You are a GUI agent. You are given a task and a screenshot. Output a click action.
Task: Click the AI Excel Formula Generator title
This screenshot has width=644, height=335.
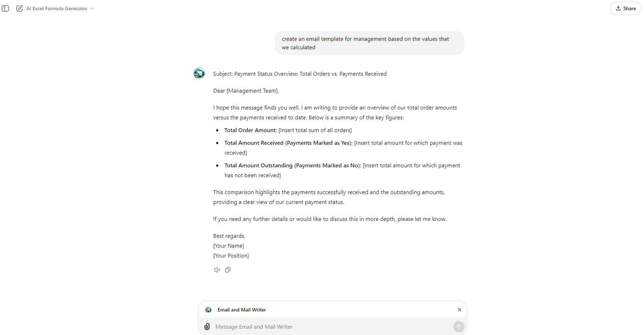(57, 9)
